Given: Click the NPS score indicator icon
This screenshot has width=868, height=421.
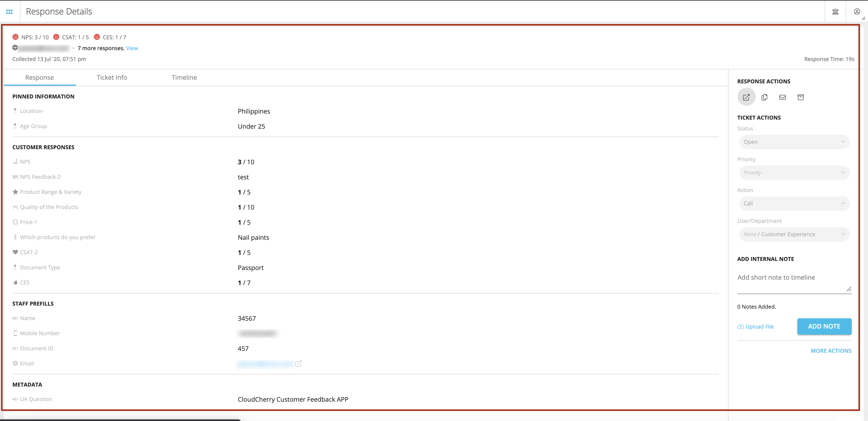Looking at the screenshot, I should (x=15, y=37).
